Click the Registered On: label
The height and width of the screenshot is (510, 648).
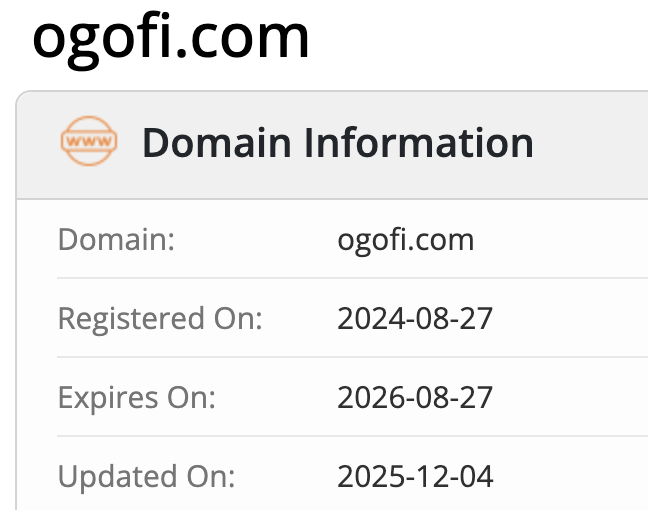160,319
